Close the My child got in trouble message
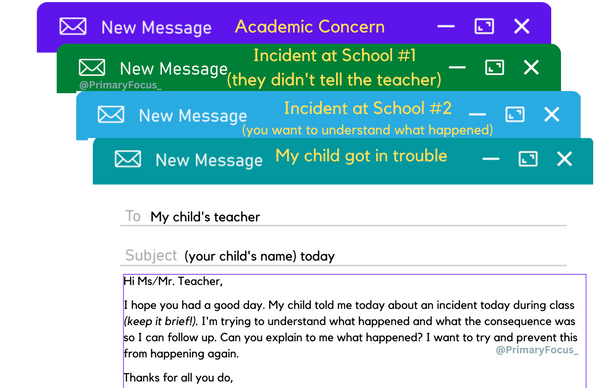Image resolution: width=600 pixels, height=388 pixels. [564, 159]
